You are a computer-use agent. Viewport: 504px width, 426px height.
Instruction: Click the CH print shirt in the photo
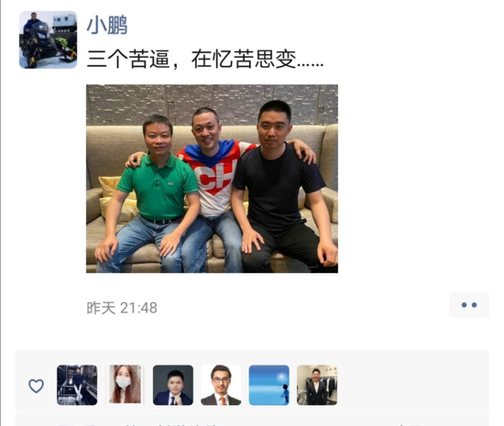coord(216,180)
